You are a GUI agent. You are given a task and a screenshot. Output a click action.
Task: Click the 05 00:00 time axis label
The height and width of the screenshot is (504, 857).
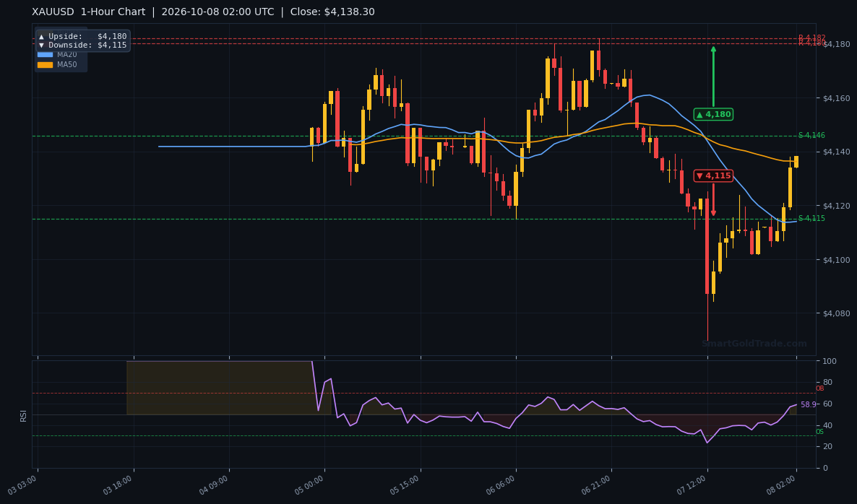pos(310,485)
